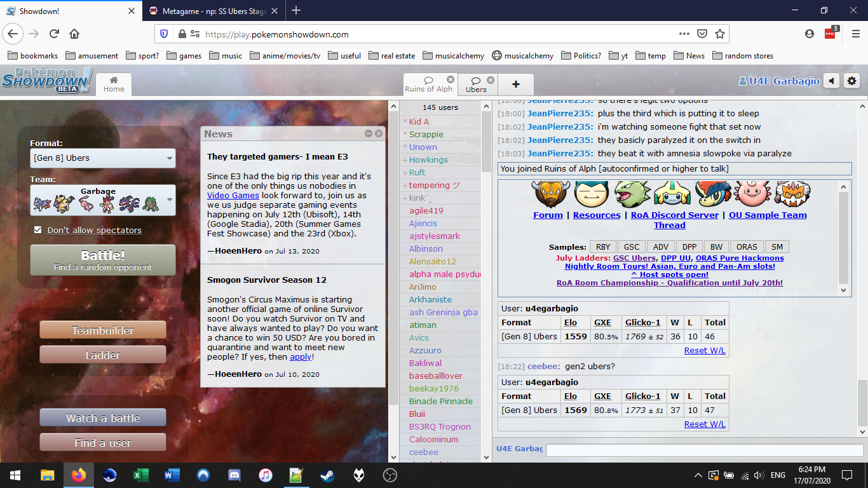Open Excel from the taskbar

[141, 475]
